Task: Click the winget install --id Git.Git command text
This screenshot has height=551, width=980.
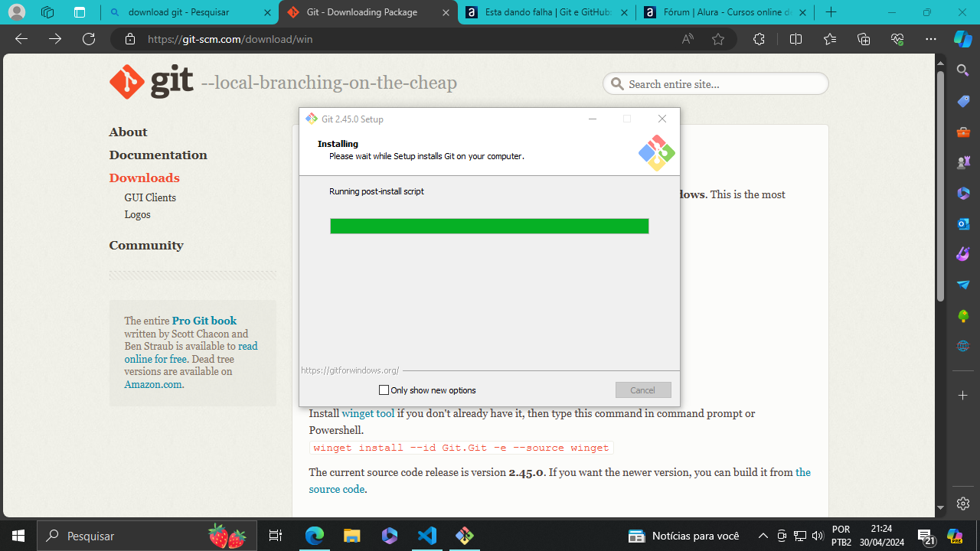Action: (461, 448)
